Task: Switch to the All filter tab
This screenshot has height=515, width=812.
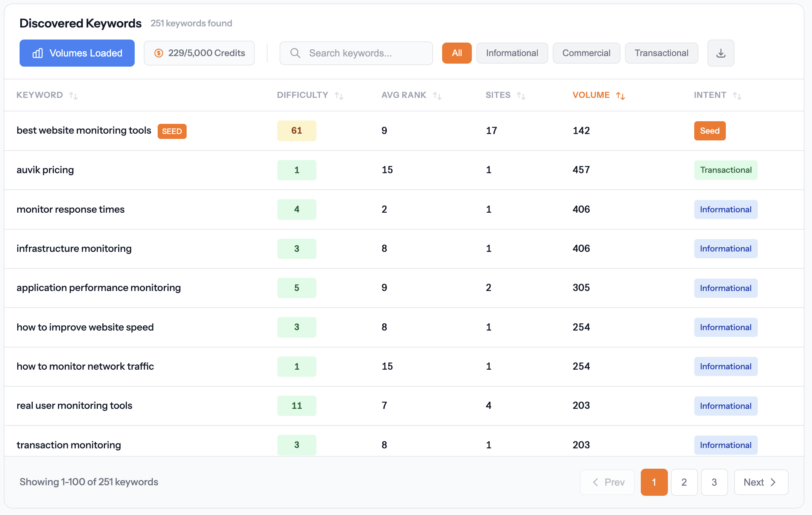Action: pos(457,53)
